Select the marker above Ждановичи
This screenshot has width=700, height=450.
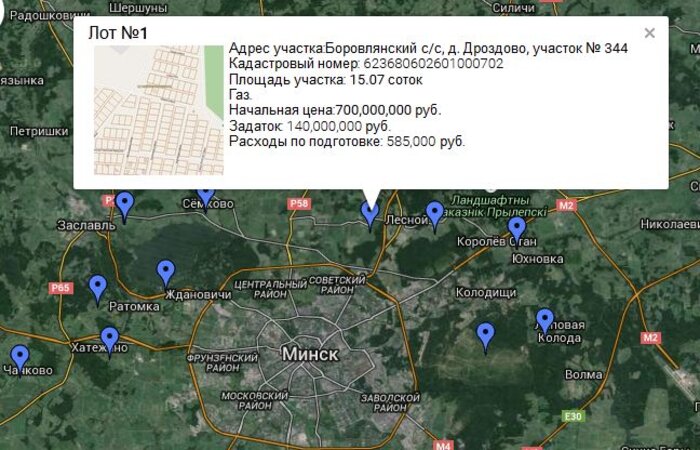[166, 272]
